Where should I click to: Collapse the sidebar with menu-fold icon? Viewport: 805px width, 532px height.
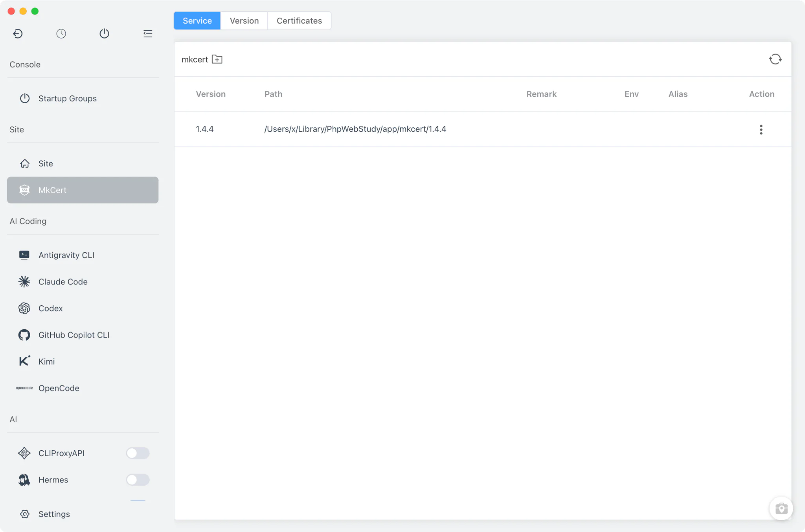pos(148,33)
